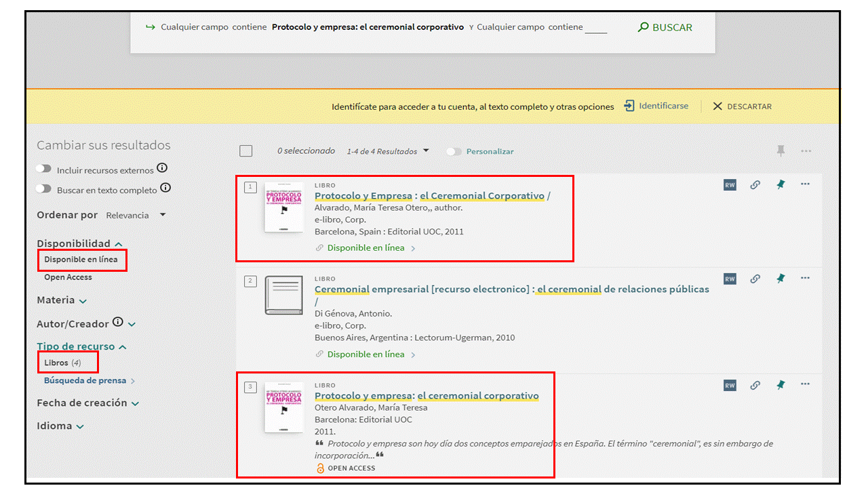The image size is (868, 488).
Task: Expand the Materia filter section
Action: point(62,300)
